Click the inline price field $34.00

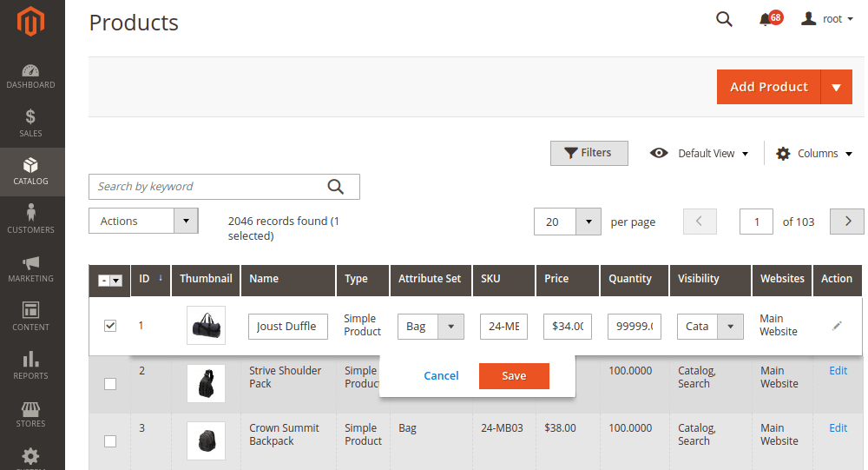pyautogui.click(x=568, y=327)
